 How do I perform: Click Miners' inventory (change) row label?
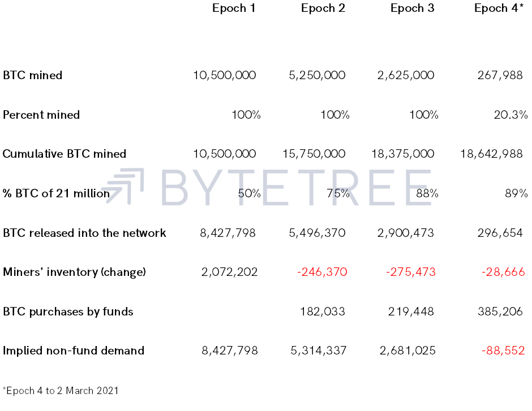(x=74, y=272)
